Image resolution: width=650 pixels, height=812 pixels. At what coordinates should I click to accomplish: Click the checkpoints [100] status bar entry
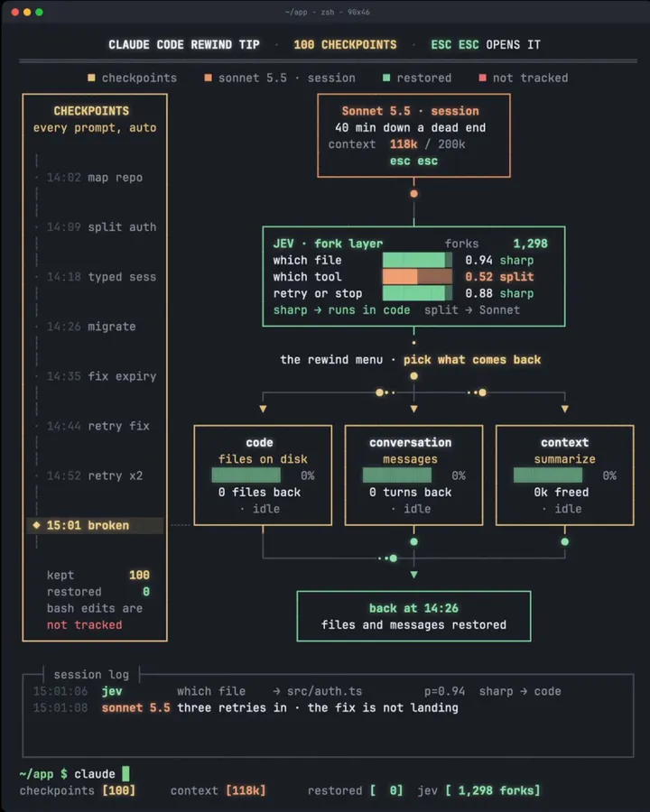78,790
